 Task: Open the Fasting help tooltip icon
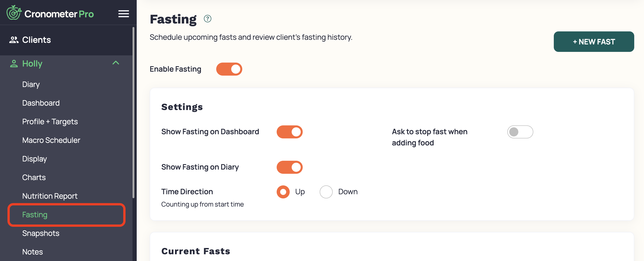[x=208, y=19]
